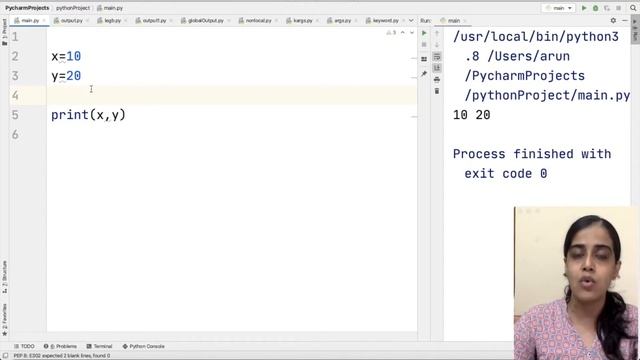Click on code line y=20

(66, 76)
